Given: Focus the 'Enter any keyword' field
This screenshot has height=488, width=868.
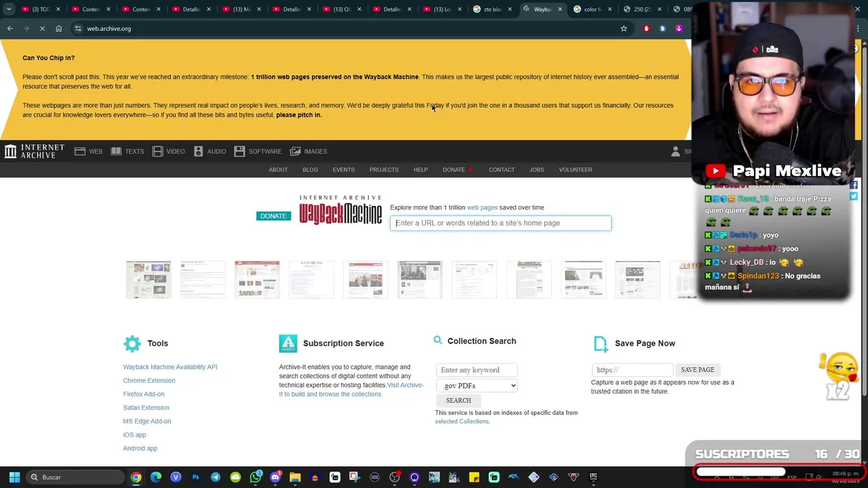Looking at the screenshot, I should [477, 370].
